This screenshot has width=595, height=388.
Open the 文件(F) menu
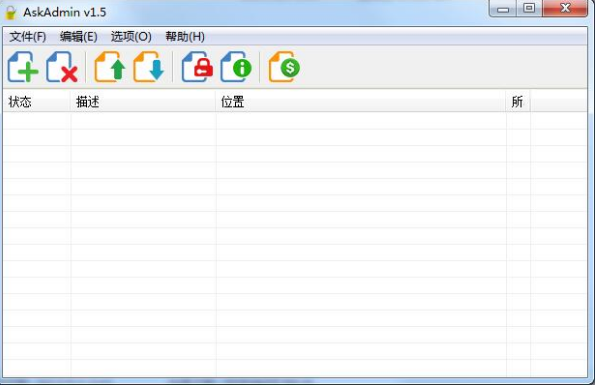[28, 37]
